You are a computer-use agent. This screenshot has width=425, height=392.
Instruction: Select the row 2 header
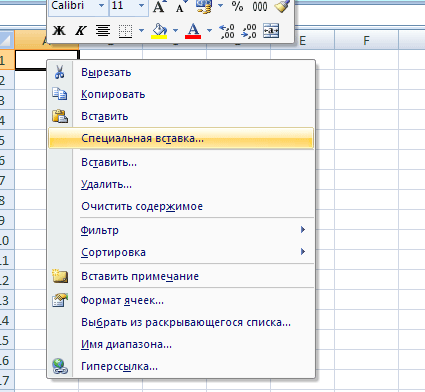click(x=7, y=80)
